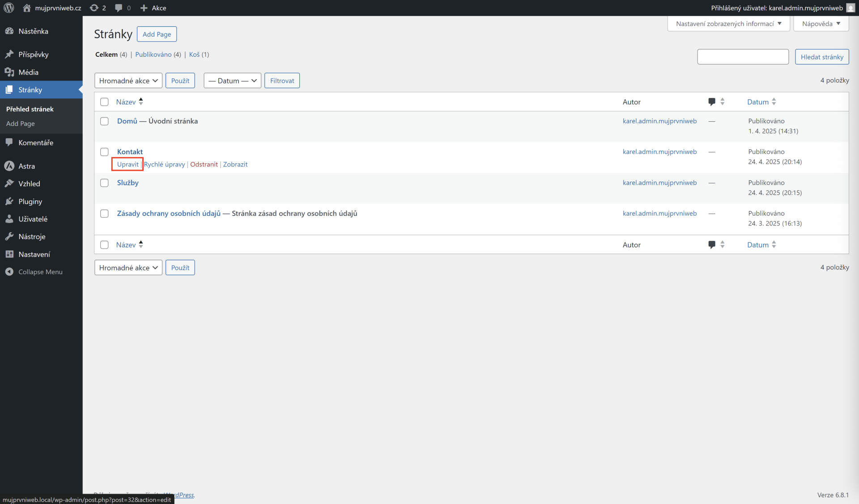Tick the Služby row checkbox
The width and height of the screenshot is (859, 504).
(x=104, y=183)
